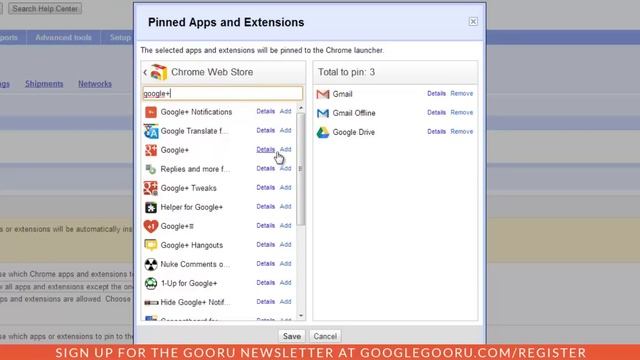The height and width of the screenshot is (360, 640).
Task: Focus the search field containing google+
Action: 223,93
